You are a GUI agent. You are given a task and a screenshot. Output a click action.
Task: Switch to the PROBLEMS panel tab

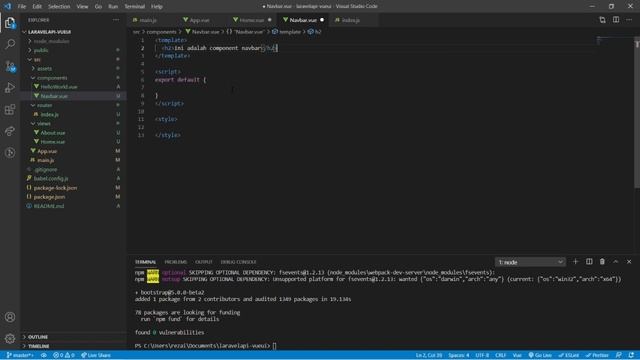(x=176, y=262)
